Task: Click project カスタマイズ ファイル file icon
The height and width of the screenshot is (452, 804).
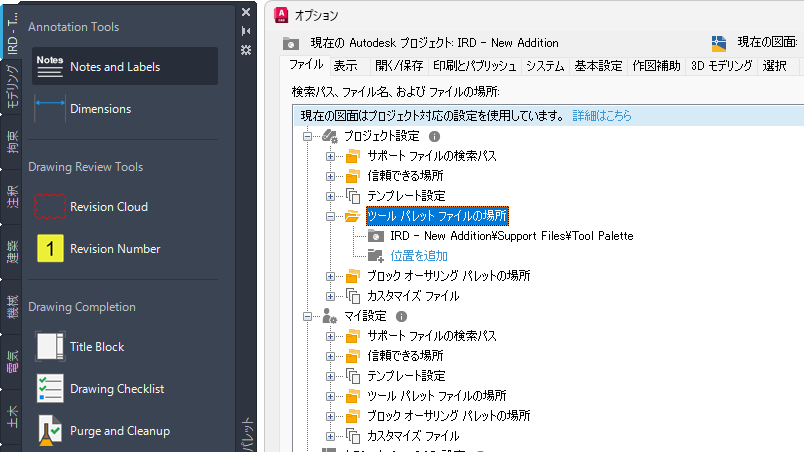Action: click(353, 296)
